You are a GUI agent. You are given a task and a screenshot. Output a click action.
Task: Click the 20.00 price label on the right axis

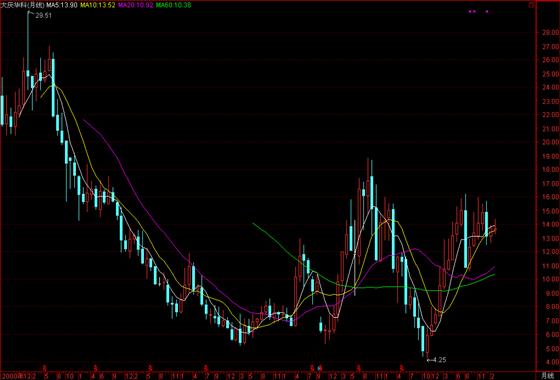click(x=550, y=142)
